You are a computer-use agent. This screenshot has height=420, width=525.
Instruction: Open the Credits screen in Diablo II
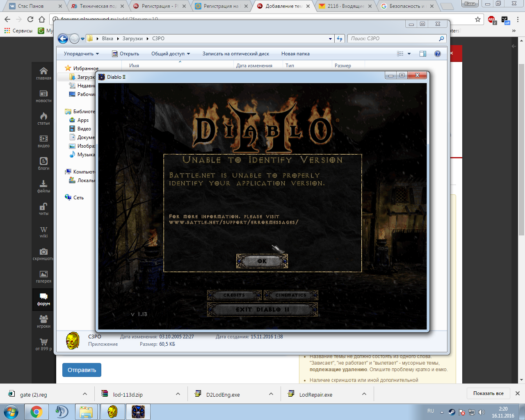coord(234,295)
